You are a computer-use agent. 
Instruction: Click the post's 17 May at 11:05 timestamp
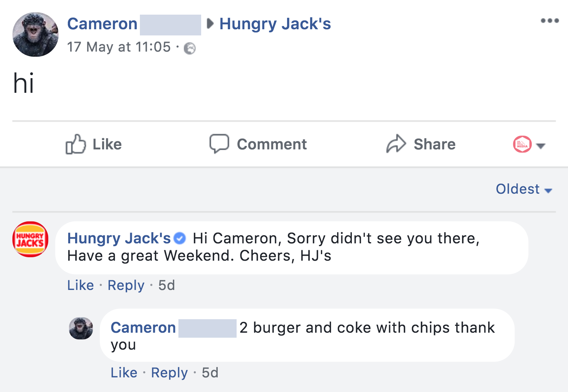[119, 47]
